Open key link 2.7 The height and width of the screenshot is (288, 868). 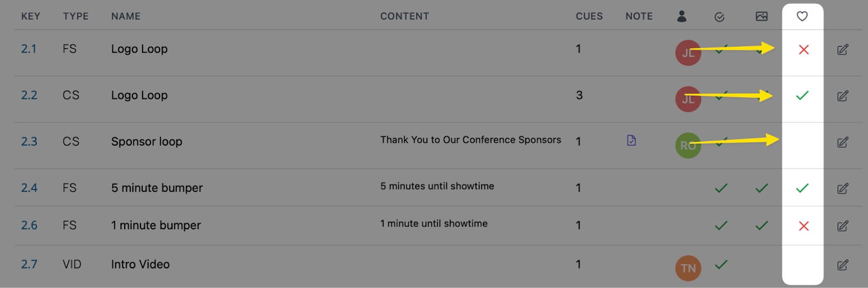pyautogui.click(x=29, y=265)
